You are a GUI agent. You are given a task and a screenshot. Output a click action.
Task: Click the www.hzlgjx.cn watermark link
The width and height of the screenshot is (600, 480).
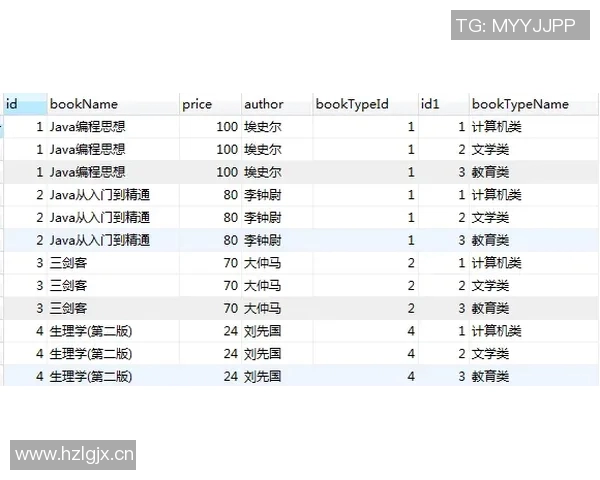click(x=75, y=456)
